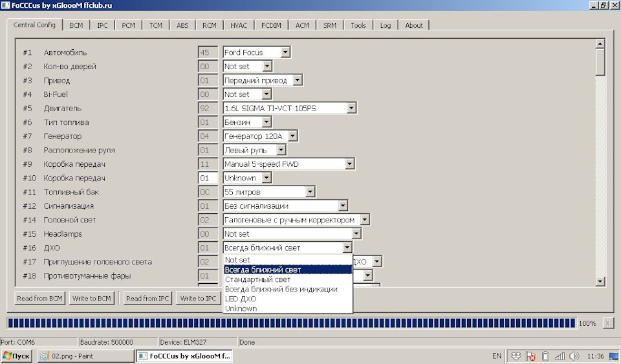Open the IPC tab
Viewport: 621px width, 364px height.
[102, 25]
